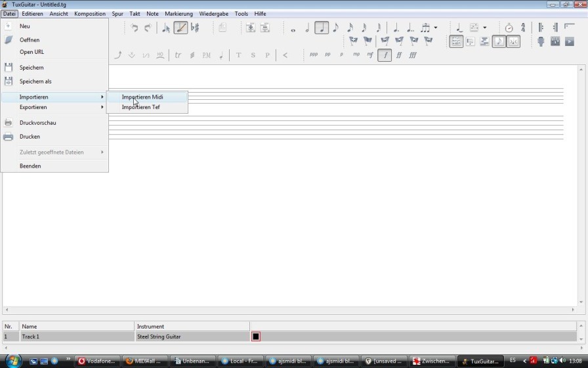Image resolution: width=588 pixels, height=368 pixels.
Task: Click Druckvorschau entry
Action: 54,123
